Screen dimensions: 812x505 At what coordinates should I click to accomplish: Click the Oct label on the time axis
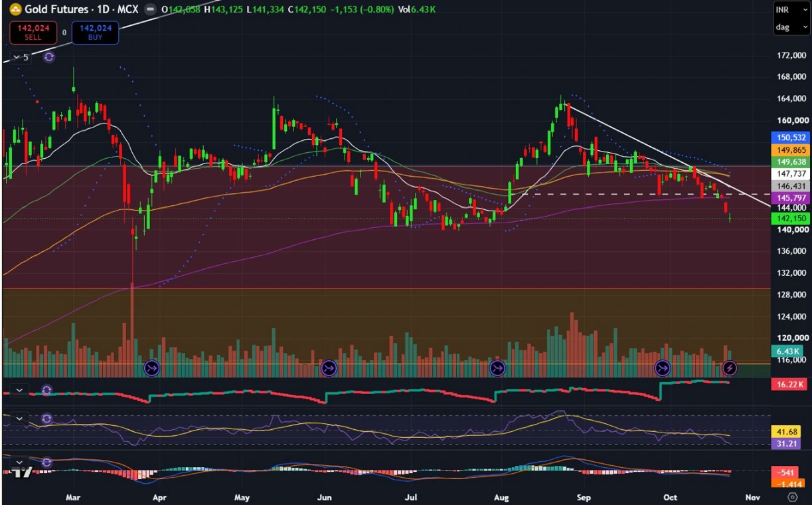[671, 497]
